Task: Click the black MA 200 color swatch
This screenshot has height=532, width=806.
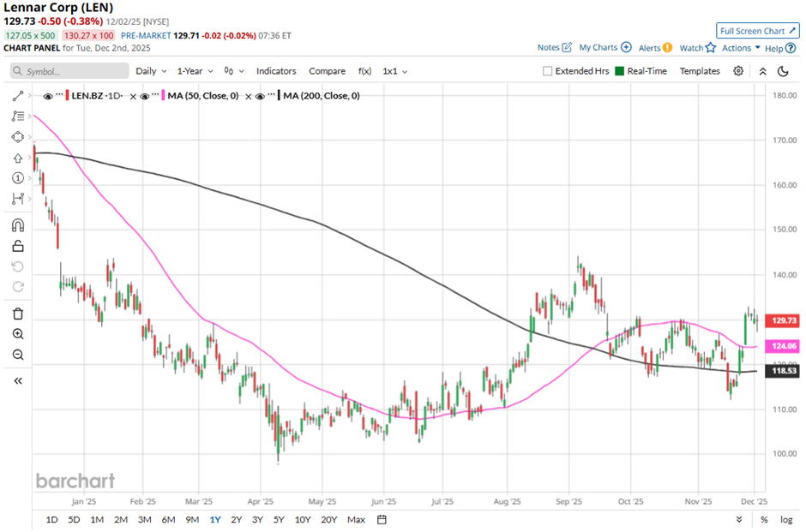Action: click(279, 95)
